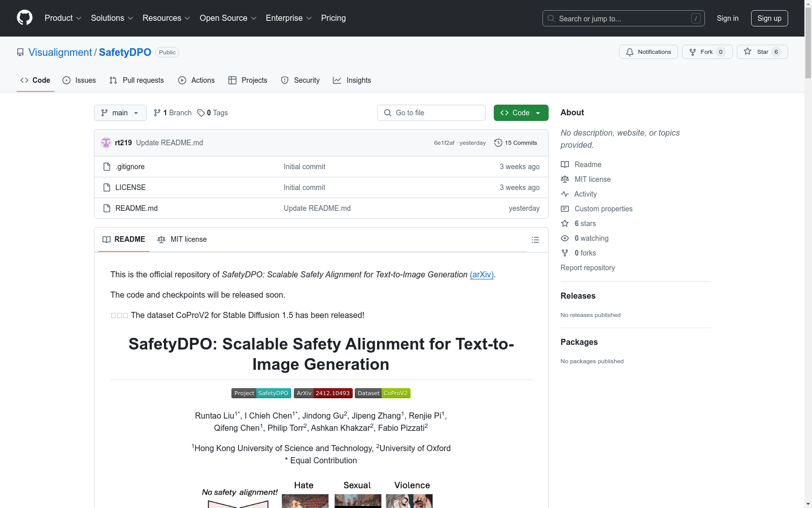This screenshot has height=508, width=812.
Task: Open the MIT license sidebar link
Action: click(x=586, y=179)
